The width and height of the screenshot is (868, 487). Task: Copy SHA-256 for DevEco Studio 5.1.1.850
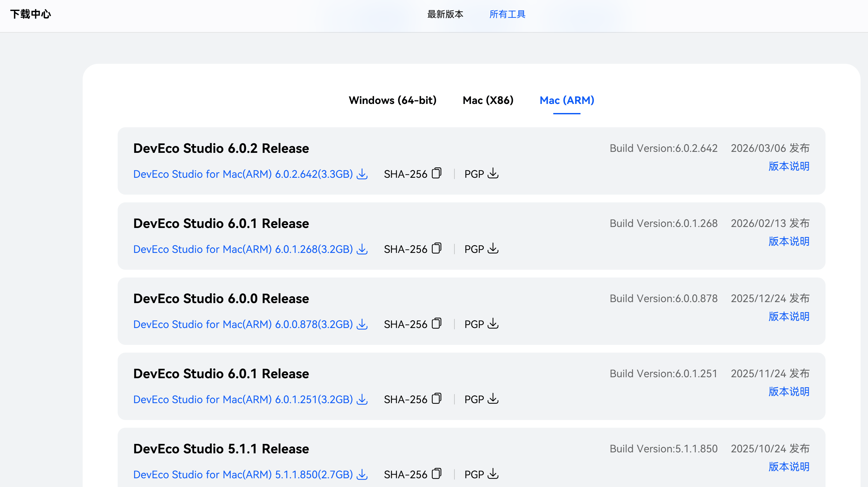pos(437,473)
